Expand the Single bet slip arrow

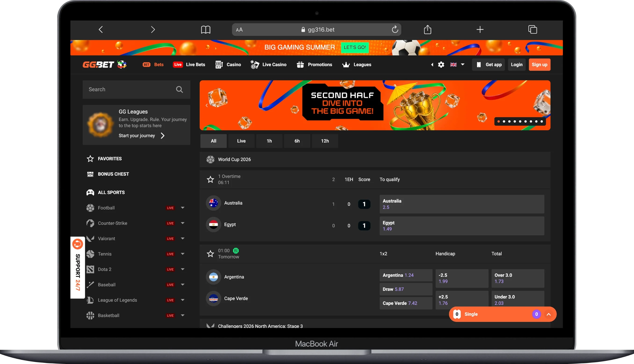click(x=548, y=314)
